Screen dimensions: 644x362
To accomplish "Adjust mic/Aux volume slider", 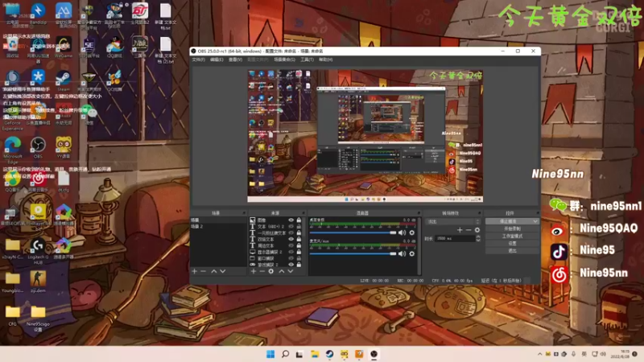I will [x=353, y=253].
